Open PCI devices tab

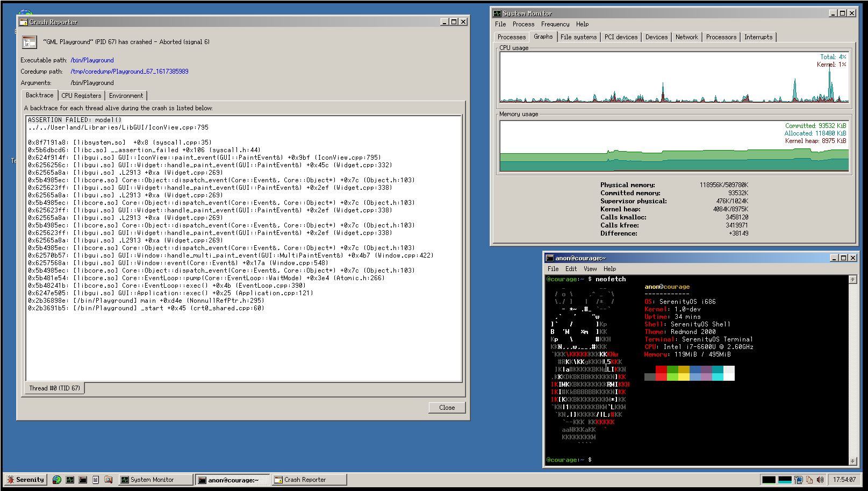point(621,37)
